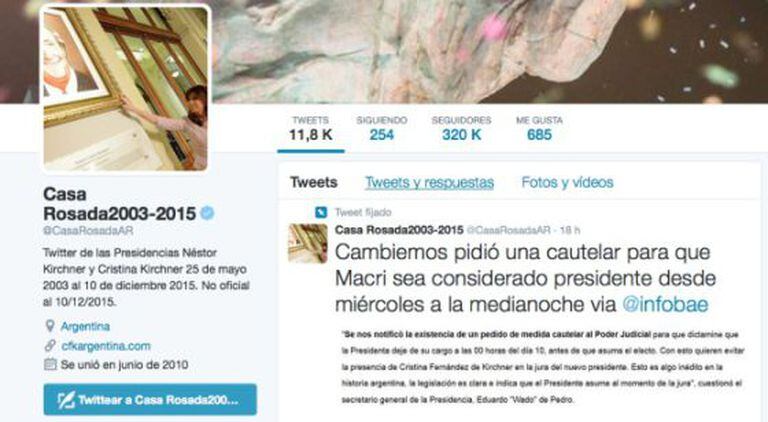
Task: Click Twittear a Casa Rosada200... button
Action: (x=150, y=399)
